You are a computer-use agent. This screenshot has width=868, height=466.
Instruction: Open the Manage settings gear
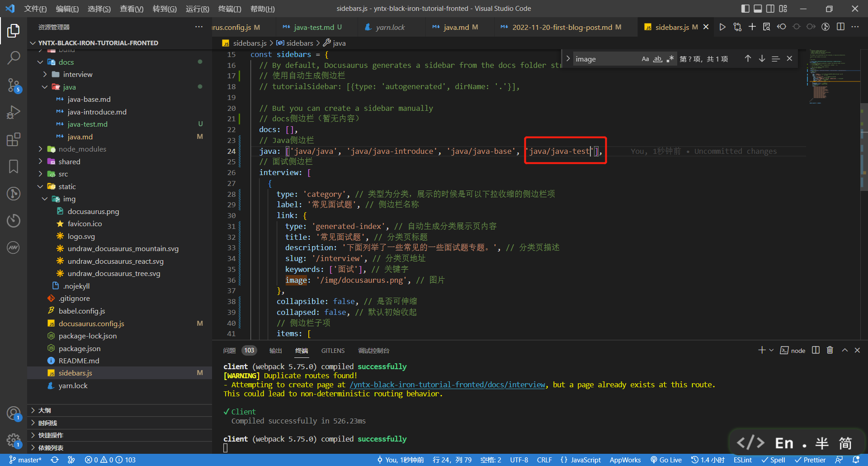click(14, 440)
